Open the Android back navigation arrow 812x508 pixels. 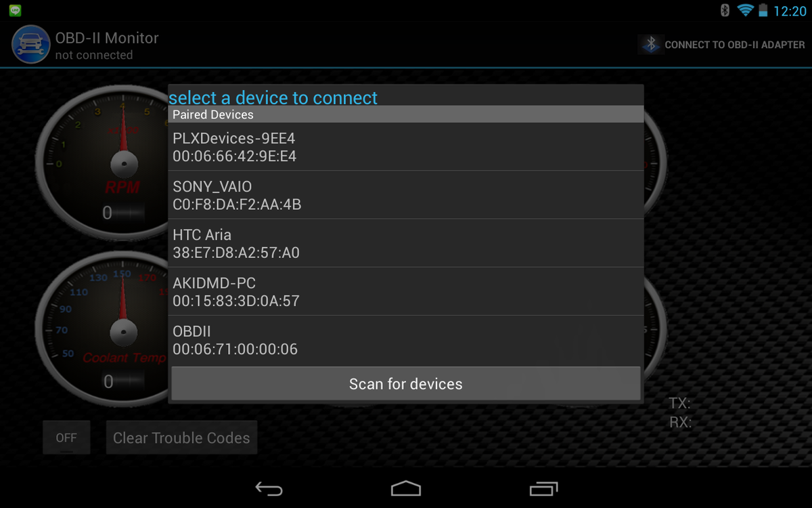[x=269, y=488]
